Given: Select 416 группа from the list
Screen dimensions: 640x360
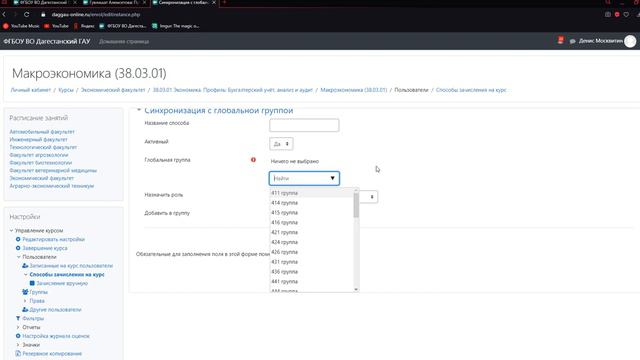Looking at the screenshot, I should point(311,222).
